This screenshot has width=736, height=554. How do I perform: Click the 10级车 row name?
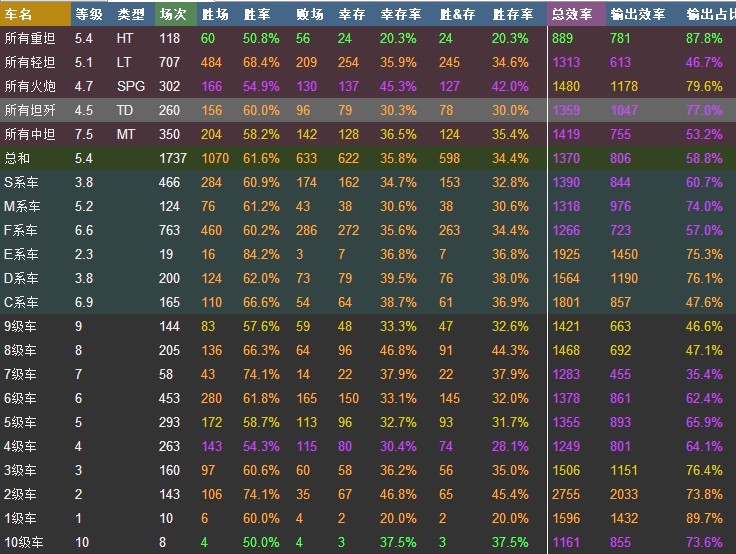pos(23,542)
